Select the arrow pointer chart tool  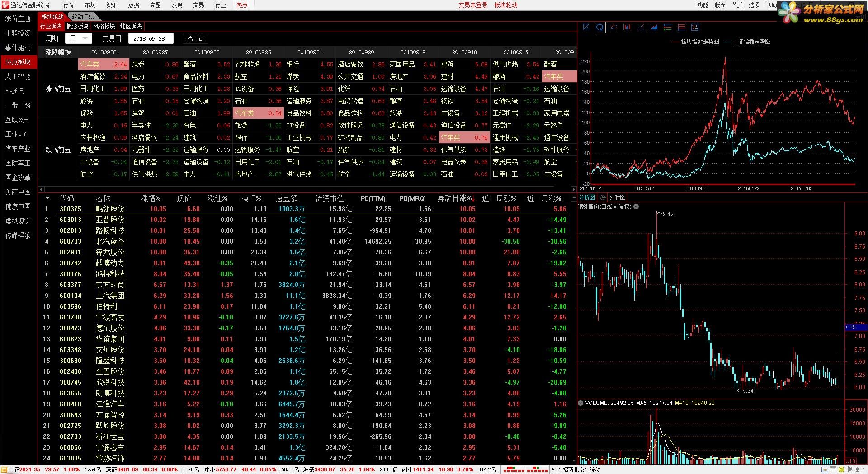[586, 28]
